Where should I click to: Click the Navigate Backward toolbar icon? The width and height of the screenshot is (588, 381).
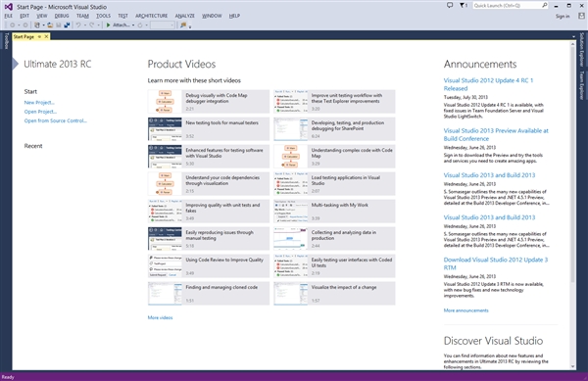click(x=13, y=25)
